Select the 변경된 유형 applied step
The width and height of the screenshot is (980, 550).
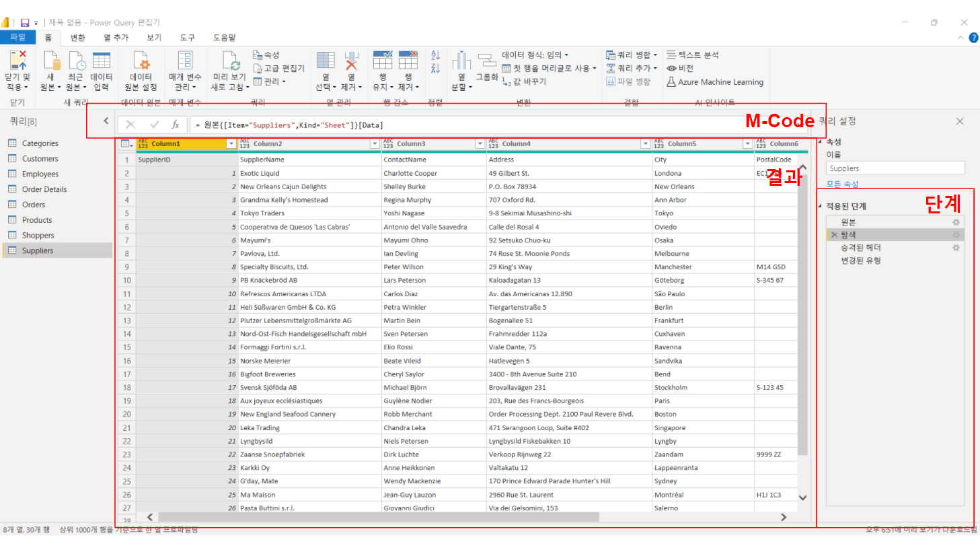click(x=861, y=261)
